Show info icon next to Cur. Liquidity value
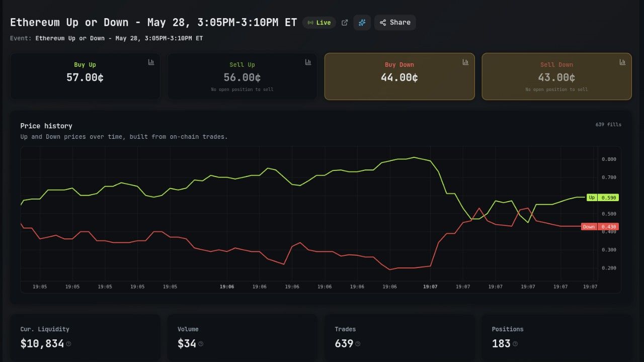This screenshot has height=362, width=644. coord(68,344)
